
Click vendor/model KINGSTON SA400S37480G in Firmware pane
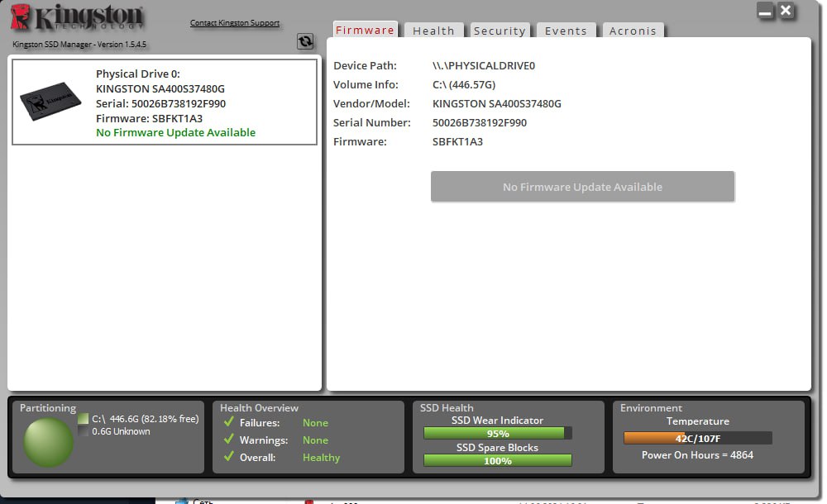497,103
